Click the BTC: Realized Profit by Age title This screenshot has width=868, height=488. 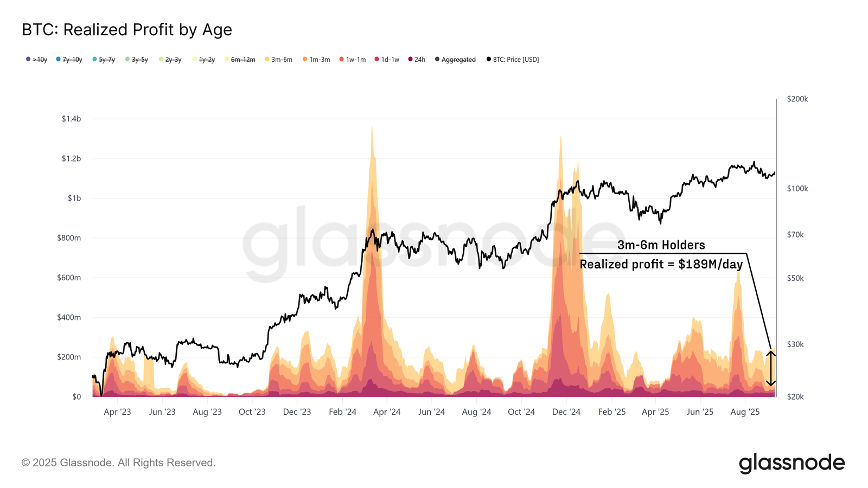point(127,30)
